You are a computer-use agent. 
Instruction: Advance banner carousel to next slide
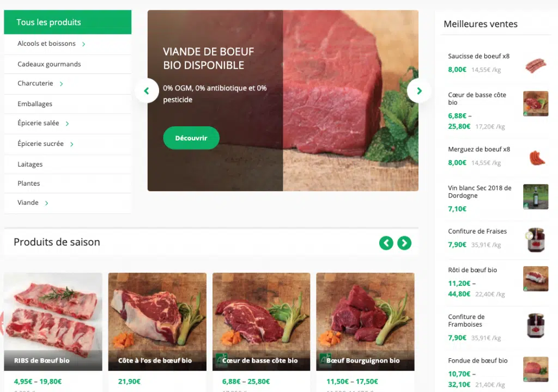click(419, 91)
